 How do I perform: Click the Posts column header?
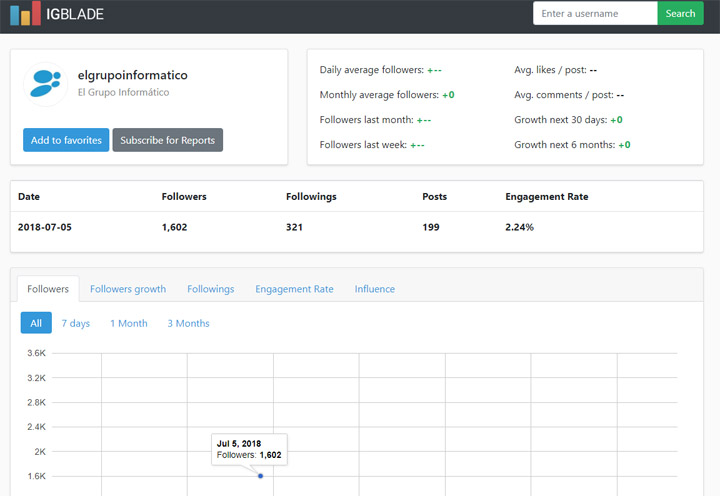(434, 197)
